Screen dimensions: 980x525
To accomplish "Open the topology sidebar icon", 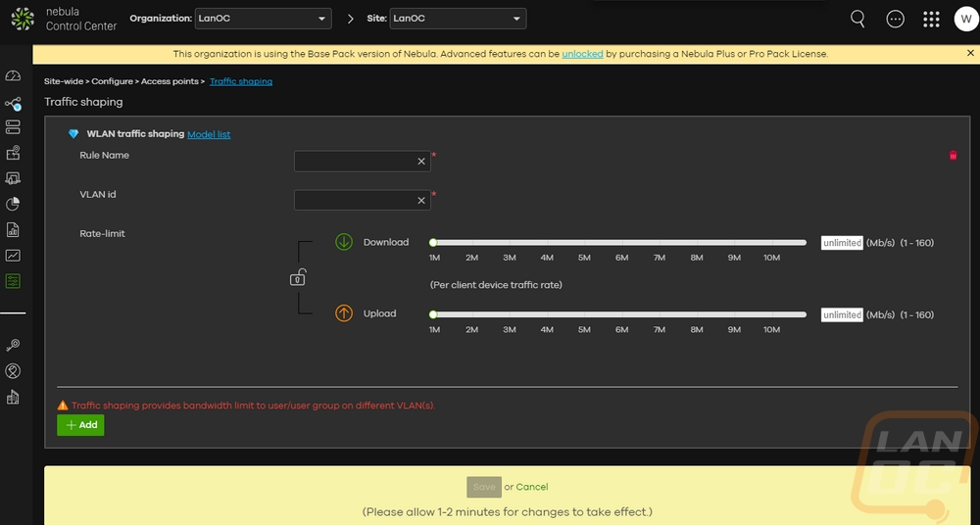I will point(13,103).
